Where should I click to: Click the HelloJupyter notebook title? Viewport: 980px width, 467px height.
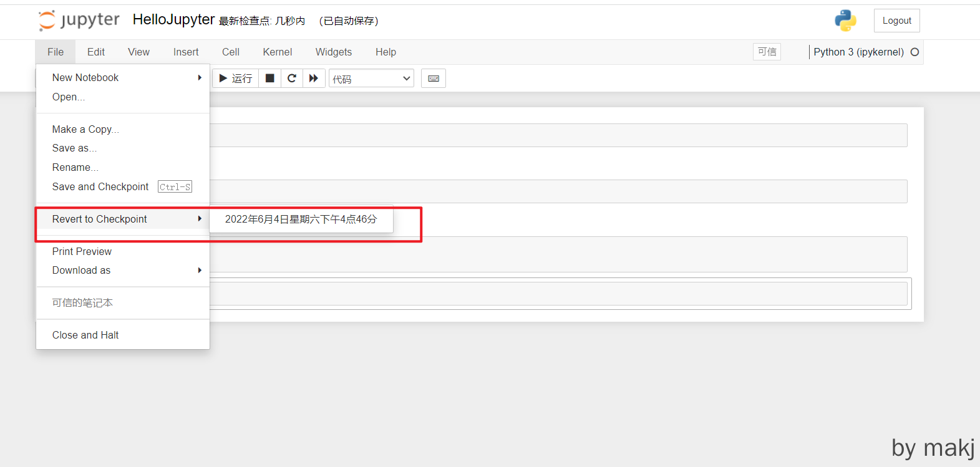pos(173,20)
